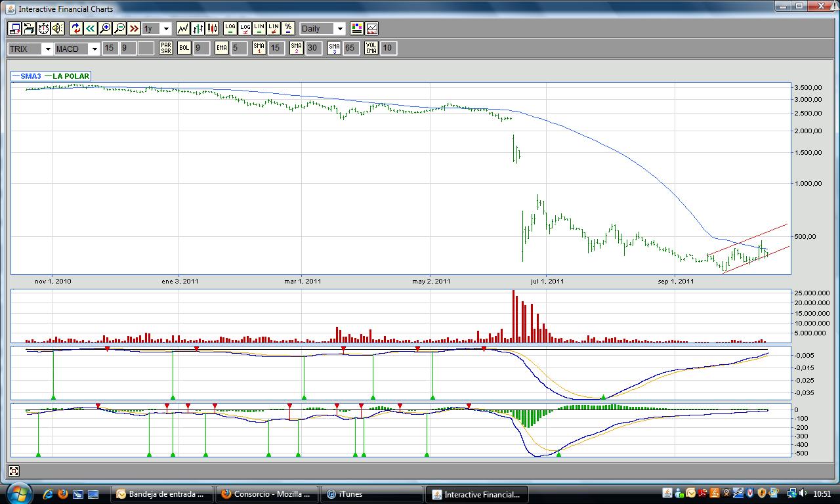
Task: Toggle the BOL Bollinger bands overlay
Action: (184, 48)
